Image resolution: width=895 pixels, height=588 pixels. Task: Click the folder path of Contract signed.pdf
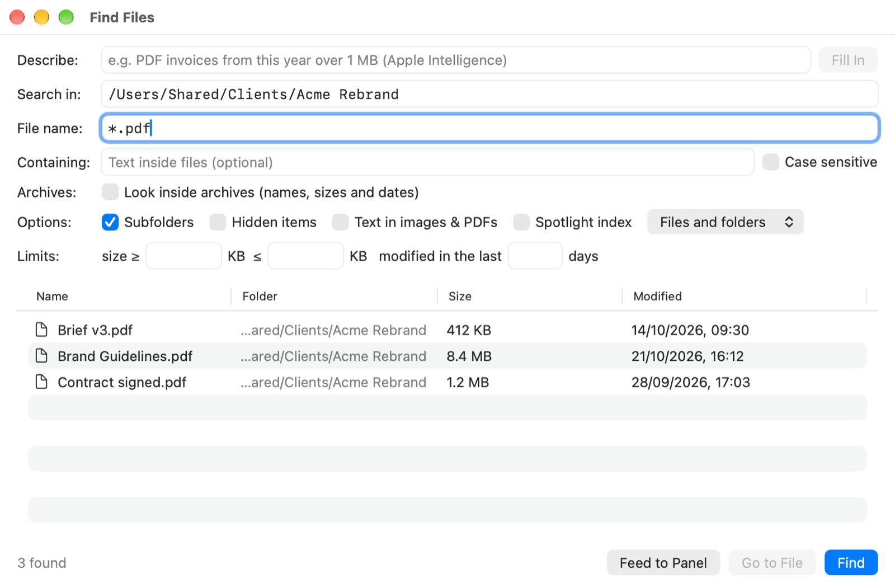pos(333,382)
